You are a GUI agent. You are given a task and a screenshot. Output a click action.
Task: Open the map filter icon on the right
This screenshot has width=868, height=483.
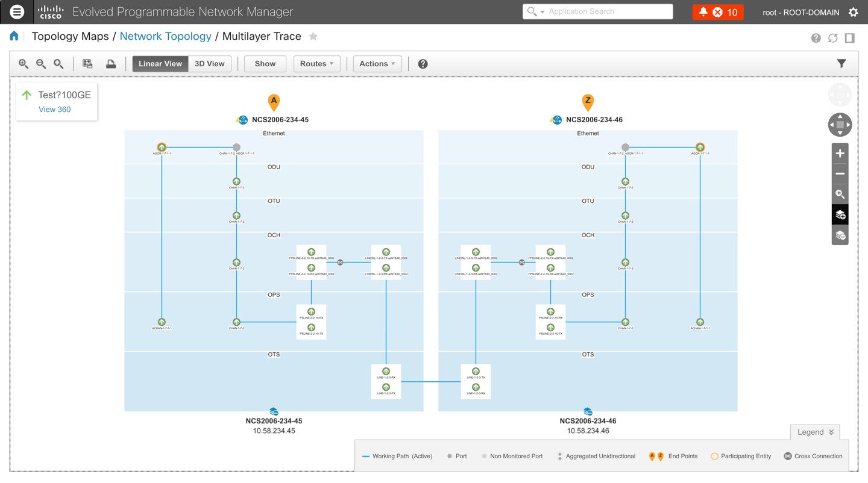coord(841,63)
